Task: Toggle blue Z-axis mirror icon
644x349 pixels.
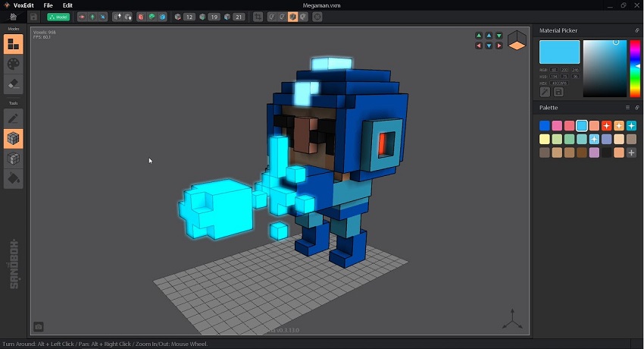Action: (103, 17)
